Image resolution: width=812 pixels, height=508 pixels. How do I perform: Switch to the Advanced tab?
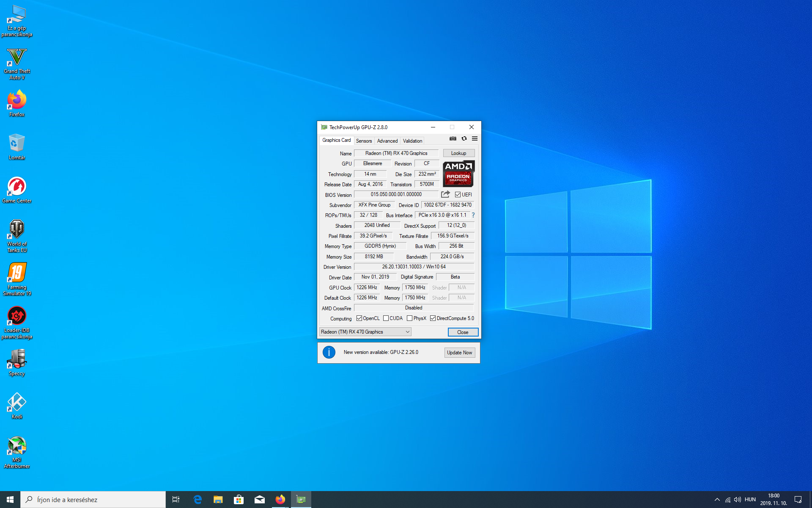tap(387, 141)
